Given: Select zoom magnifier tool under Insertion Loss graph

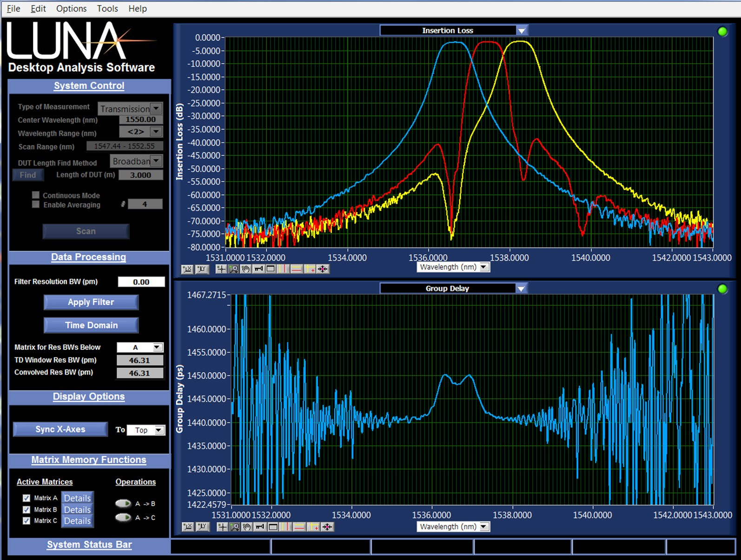Looking at the screenshot, I should point(233,269).
